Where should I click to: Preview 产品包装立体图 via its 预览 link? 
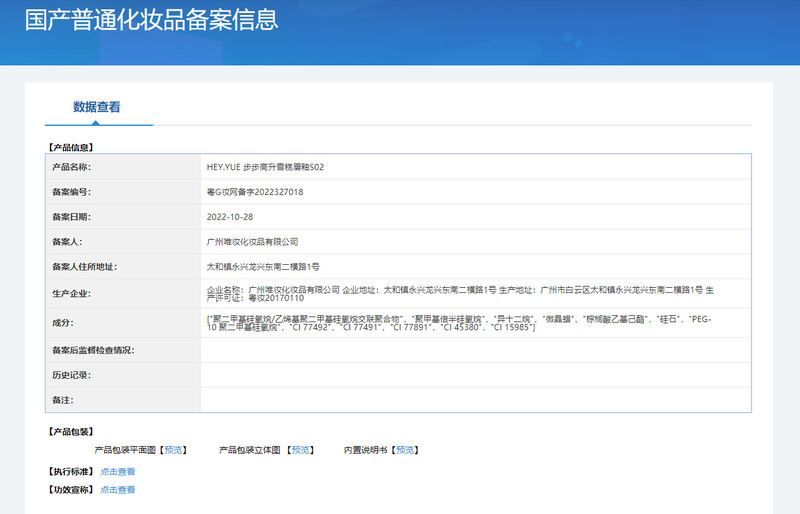tap(301, 450)
